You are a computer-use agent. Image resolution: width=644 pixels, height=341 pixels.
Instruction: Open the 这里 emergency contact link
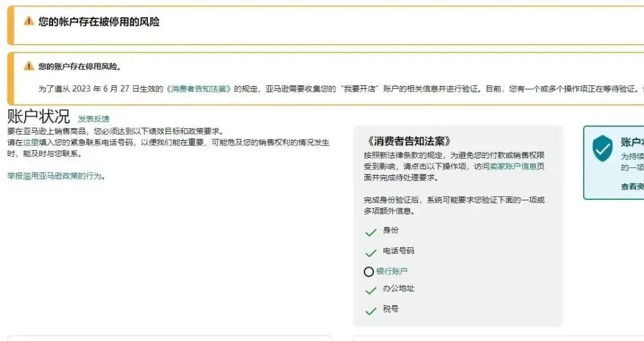point(31,142)
